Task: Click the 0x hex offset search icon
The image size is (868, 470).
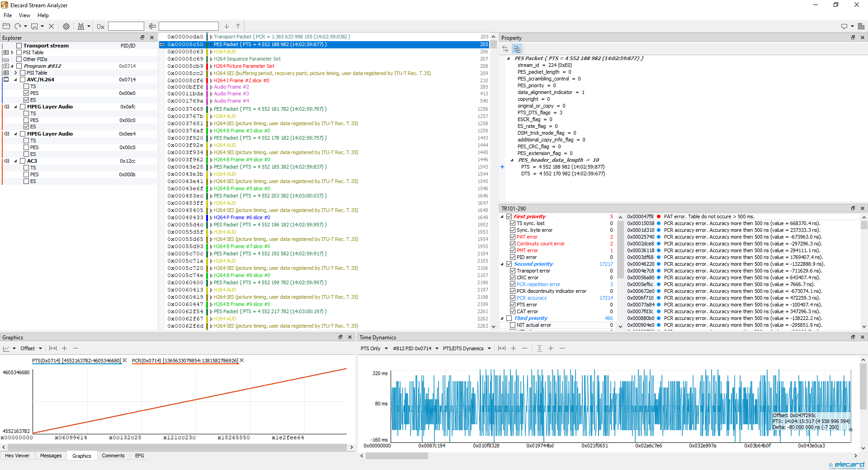Action: click(100, 26)
